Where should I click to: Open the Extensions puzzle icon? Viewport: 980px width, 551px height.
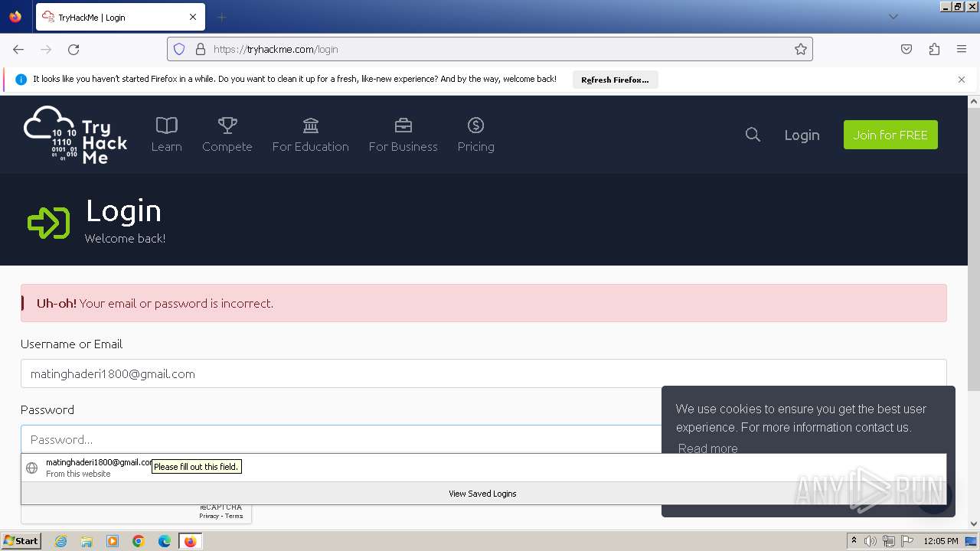[x=934, y=49]
